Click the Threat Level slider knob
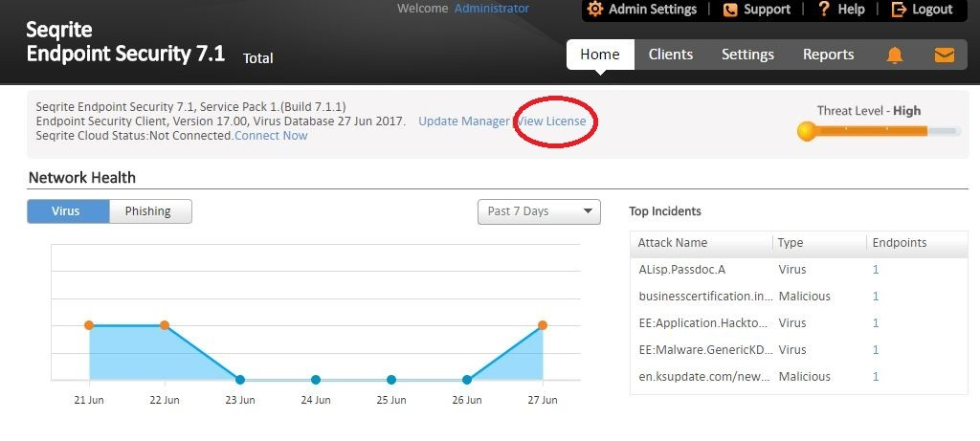The image size is (980, 441). point(807,131)
